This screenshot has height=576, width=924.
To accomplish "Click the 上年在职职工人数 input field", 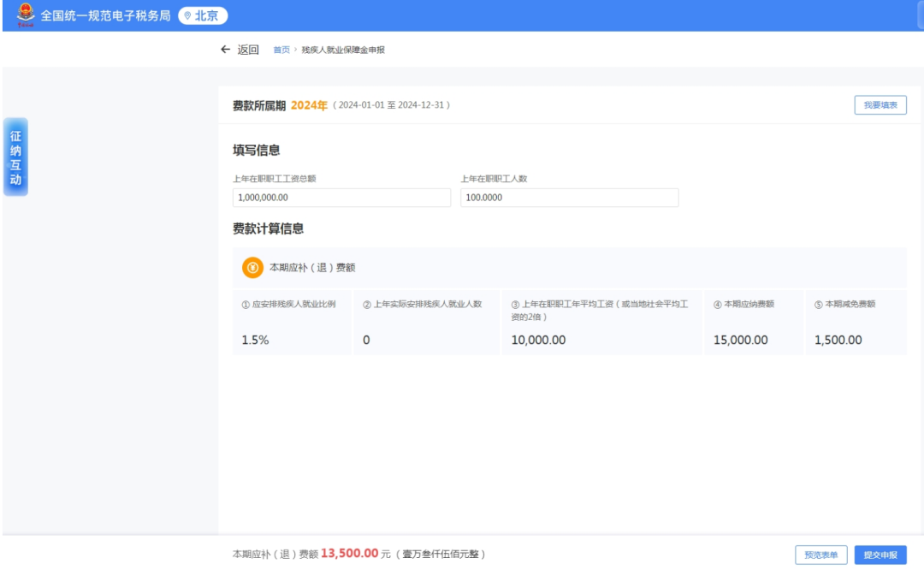I will [569, 198].
